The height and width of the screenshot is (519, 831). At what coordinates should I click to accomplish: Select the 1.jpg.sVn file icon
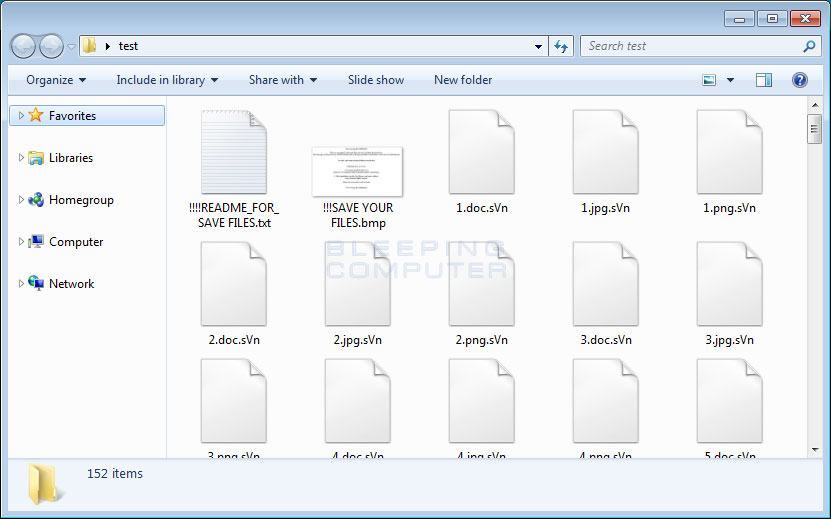[606, 152]
